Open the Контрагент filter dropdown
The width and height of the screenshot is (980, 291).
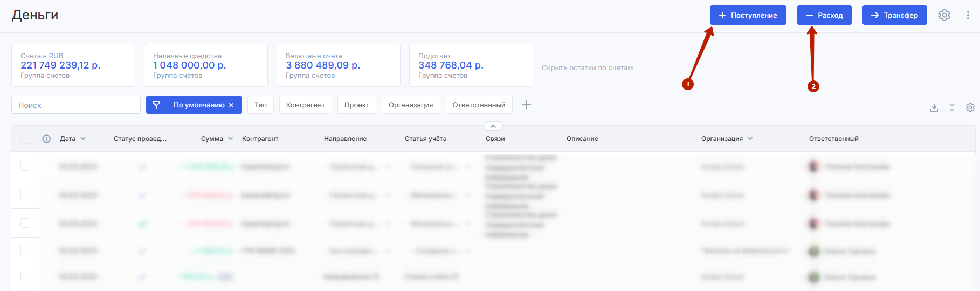(x=306, y=105)
